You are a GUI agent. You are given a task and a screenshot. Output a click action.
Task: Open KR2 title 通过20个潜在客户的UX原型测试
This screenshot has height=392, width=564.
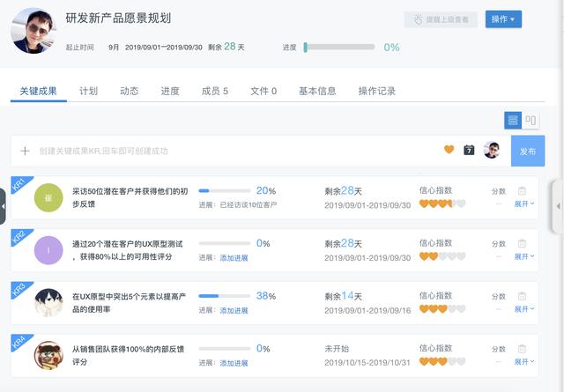pyautogui.click(x=128, y=250)
